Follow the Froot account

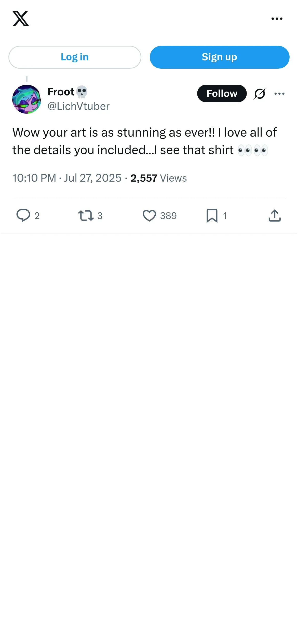click(x=222, y=94)
